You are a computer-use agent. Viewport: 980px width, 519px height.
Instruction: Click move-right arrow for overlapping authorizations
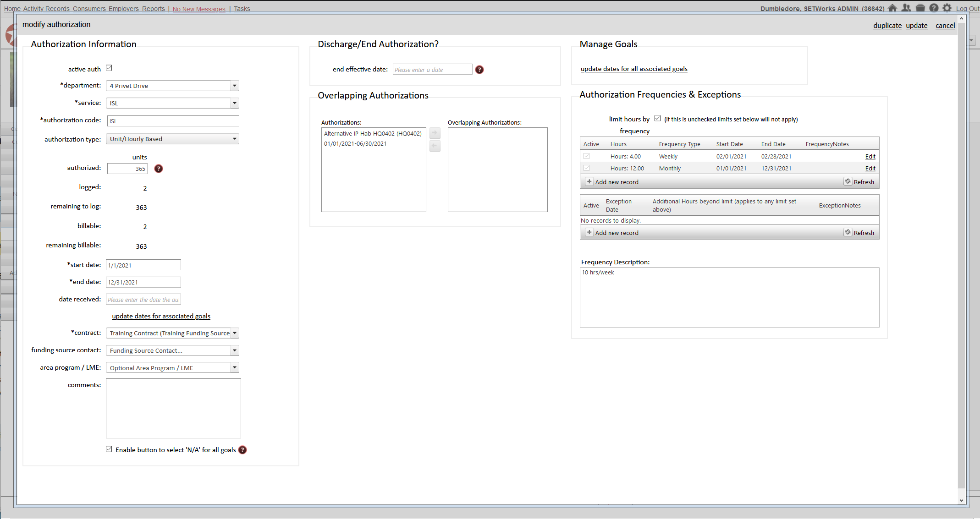(435, 133)
